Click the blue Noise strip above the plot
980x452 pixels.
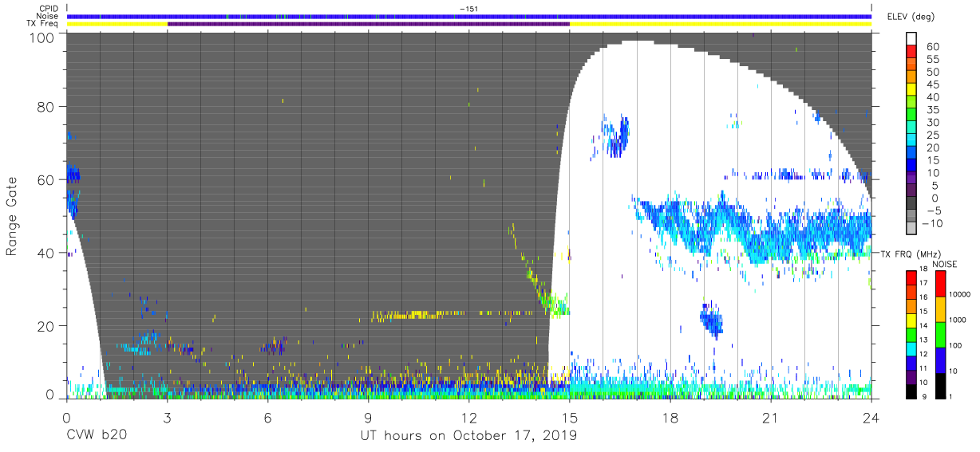point(469,16)
